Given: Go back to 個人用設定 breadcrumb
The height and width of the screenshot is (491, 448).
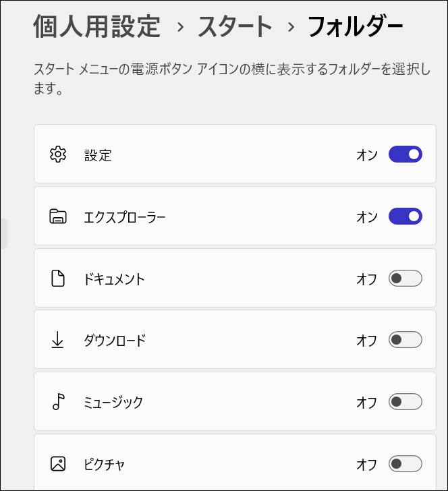Looking at the screenshot, I should 96,27.
